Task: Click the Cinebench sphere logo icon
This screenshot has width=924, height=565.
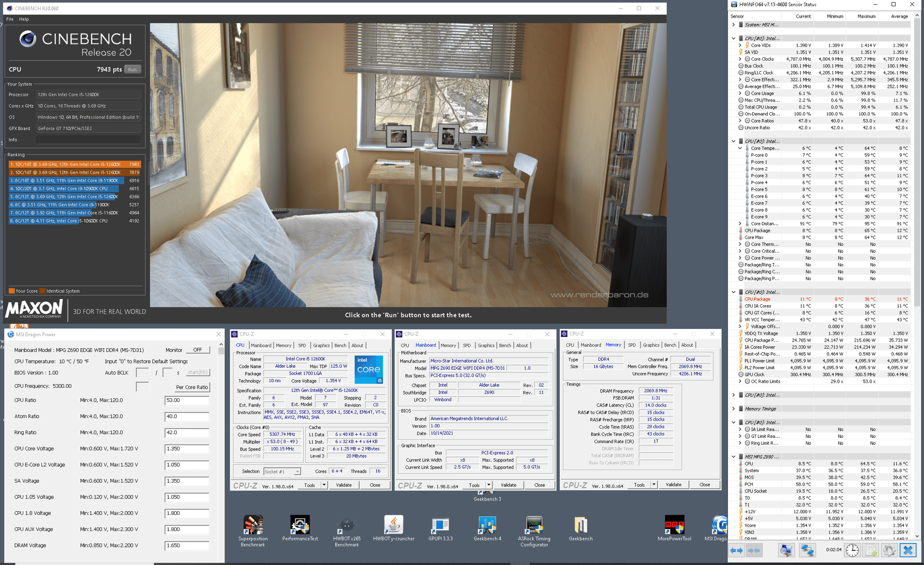Action: (28, 39)
